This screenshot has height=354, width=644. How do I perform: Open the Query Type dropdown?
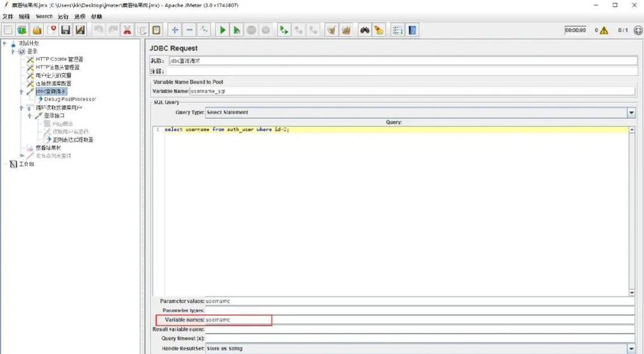tap(631, 113)
